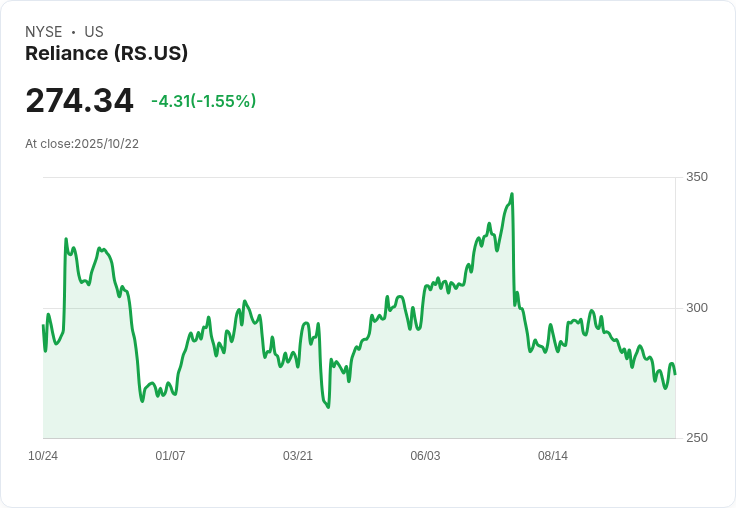
Task: Click the lowest dip of the price line
Action: pos(328,407)
